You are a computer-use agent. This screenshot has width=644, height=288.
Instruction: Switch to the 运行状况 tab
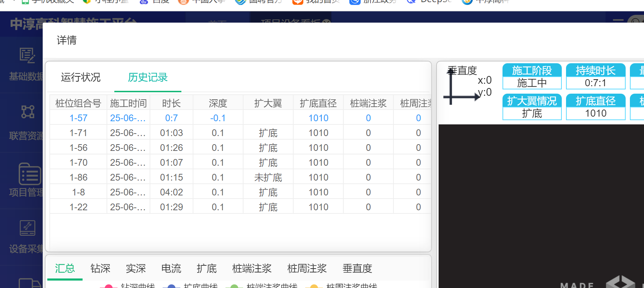(x=80, y=77)
